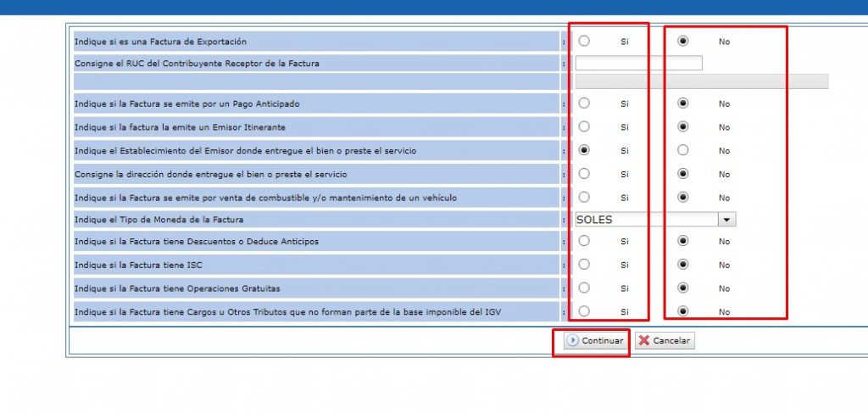Viewport: 868px width, 414px height.
Task: Open the Tipo de Moneda SOLES dropdown
Action: tap(655, 220)
